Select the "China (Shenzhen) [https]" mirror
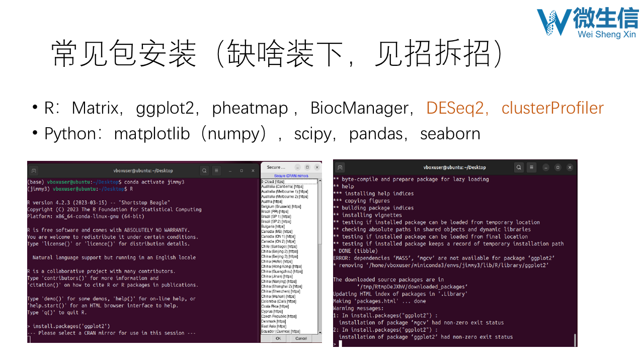Viewport: 644px width, 362px height. (289, 292)
